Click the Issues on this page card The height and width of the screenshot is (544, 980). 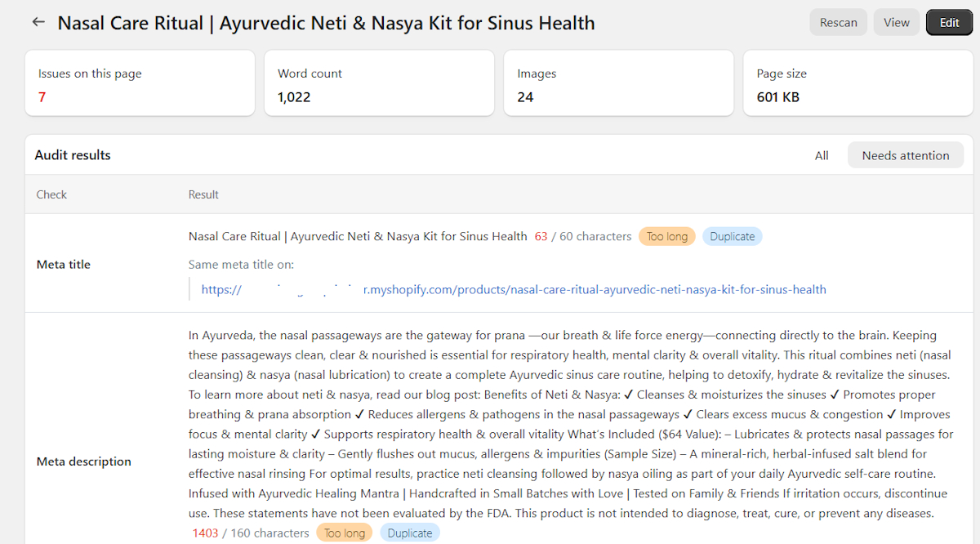point(140,83)
